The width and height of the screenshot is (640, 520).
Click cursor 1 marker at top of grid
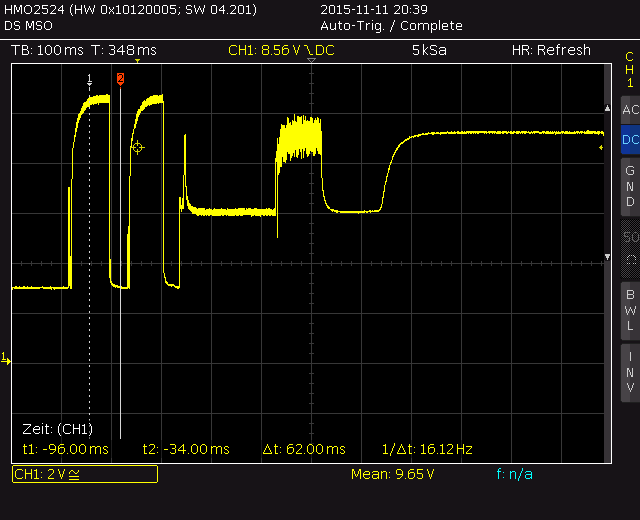(x=90, y=80)
